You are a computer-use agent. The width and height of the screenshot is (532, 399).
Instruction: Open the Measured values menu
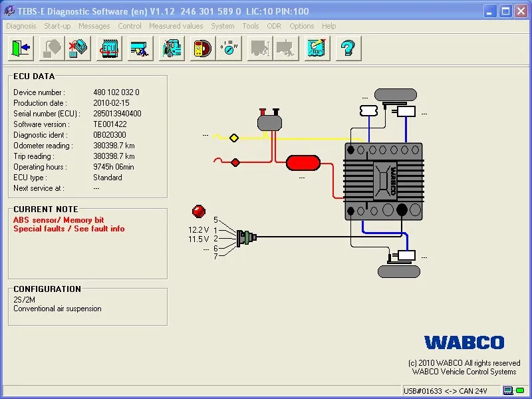(176, 26)
